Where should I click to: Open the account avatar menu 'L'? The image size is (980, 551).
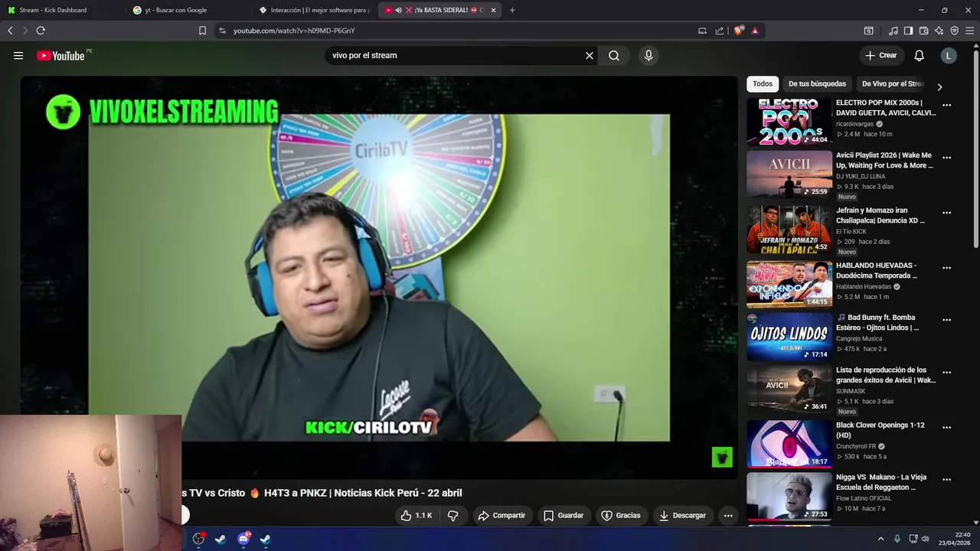click(x=949, y=55)
